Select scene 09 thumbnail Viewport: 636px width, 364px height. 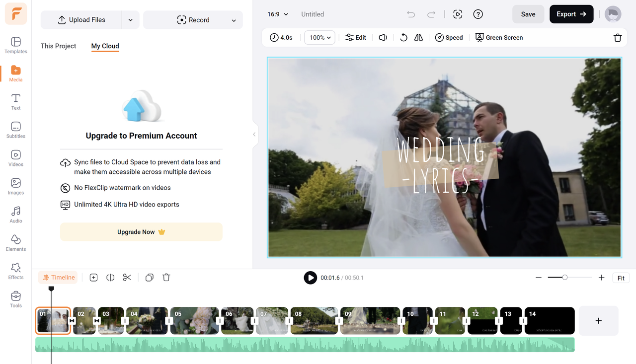click(370, 321)
